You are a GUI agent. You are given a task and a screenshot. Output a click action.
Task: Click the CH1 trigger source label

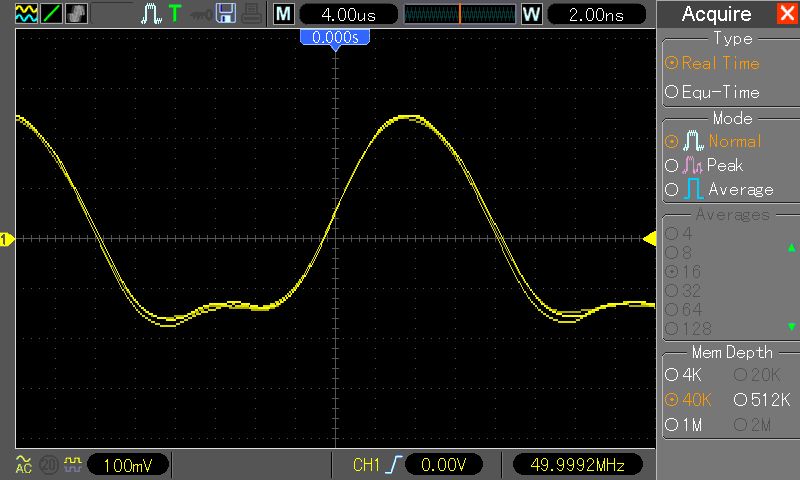pyautogui.click(x=366, y=465)
